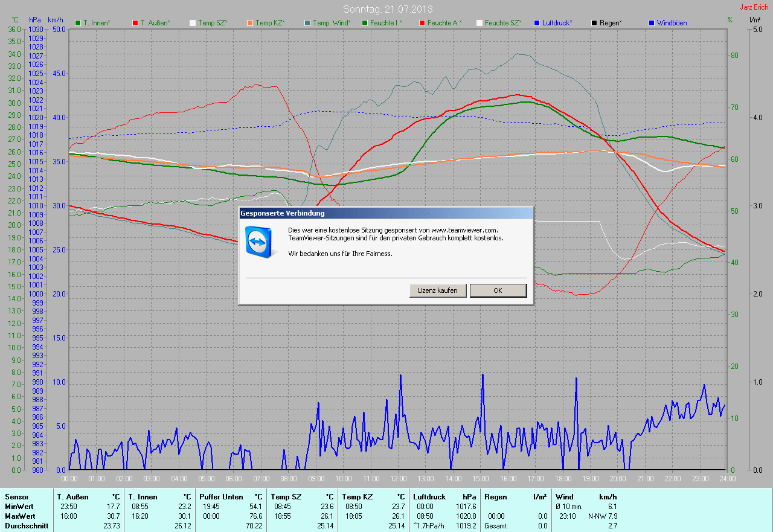This screenshot has height=532, width=773.
Task: Click the 12:00 time axis marker
Action: (x=397, y=479)
